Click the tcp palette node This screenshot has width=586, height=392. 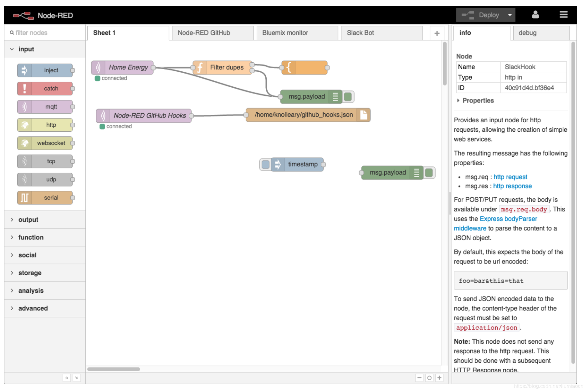click(45, 161)
